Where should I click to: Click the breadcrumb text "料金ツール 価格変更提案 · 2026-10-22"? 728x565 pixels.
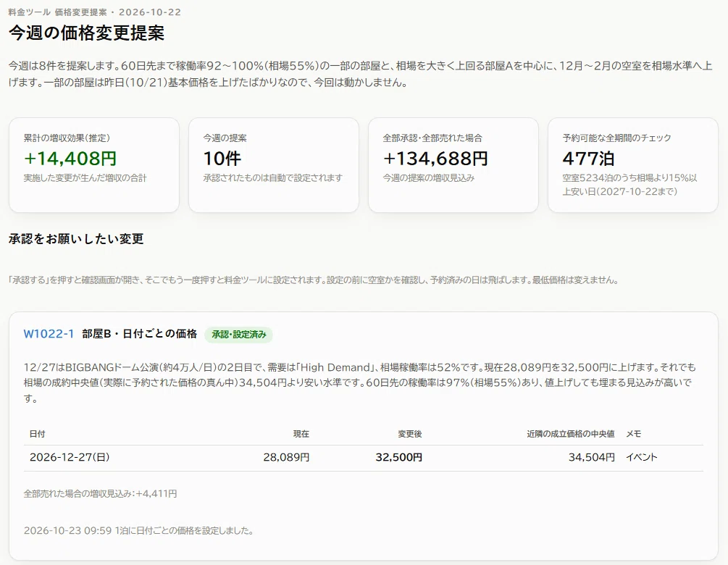click(95, 12)
